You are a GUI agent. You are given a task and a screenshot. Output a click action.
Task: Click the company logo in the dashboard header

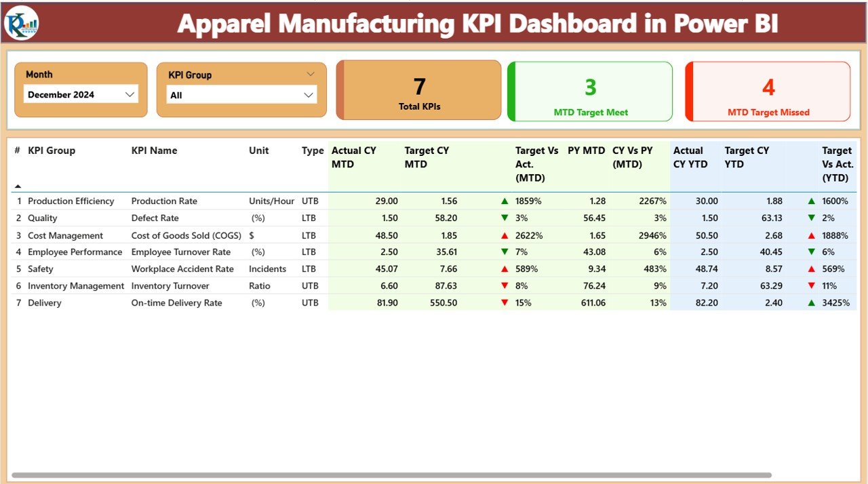22,22
